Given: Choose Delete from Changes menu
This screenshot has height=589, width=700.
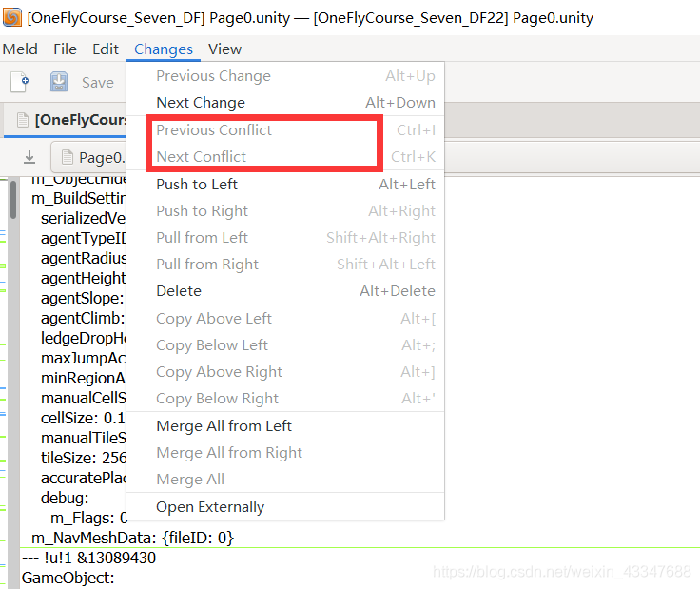Looking at the screenshot, I should point(285,291).
